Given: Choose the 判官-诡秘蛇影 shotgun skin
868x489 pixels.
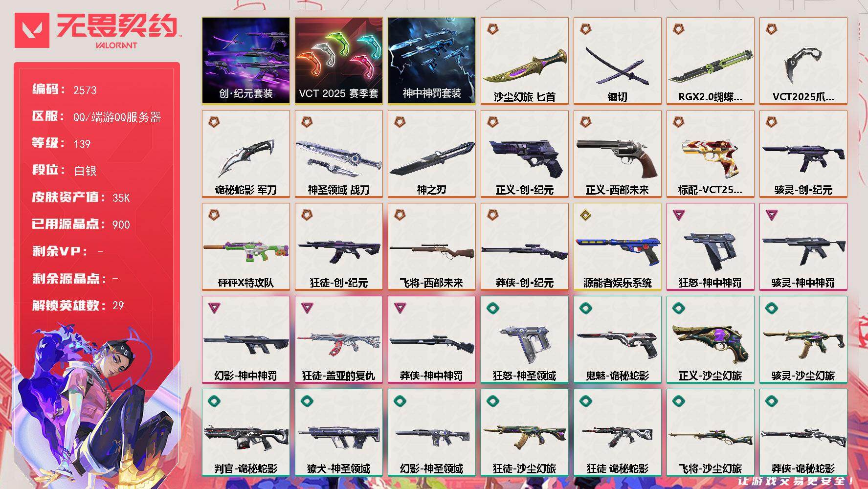Looking at the screenshot, I should coord(246,432).
